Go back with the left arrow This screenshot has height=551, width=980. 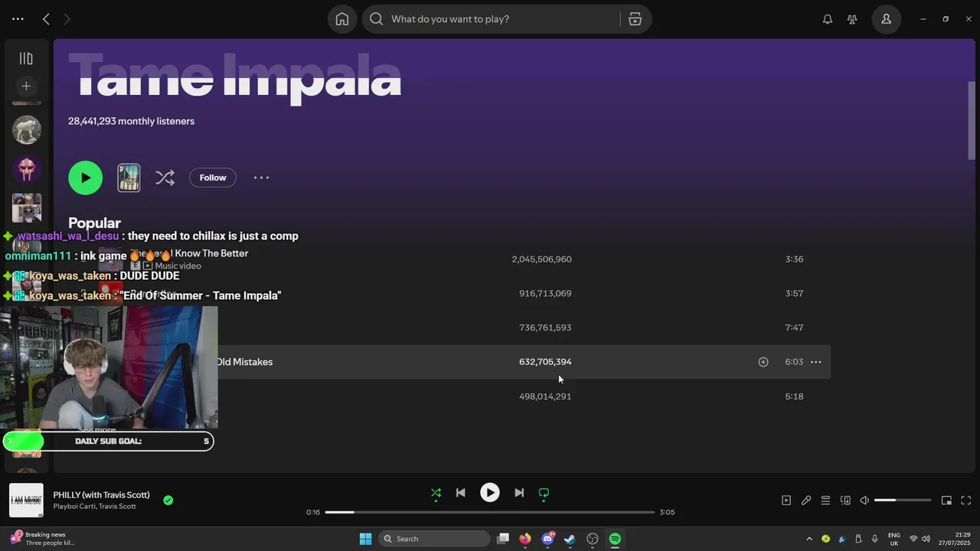click(x=46, y=19)
